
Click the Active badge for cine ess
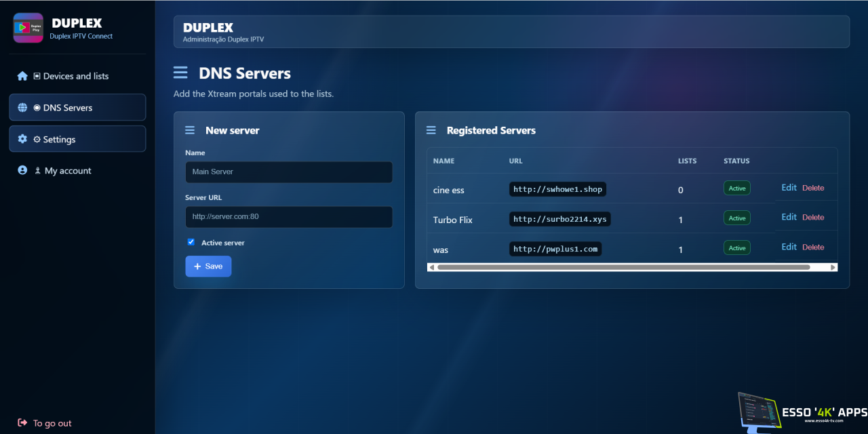pyautogui.click(x=737, y=189)
